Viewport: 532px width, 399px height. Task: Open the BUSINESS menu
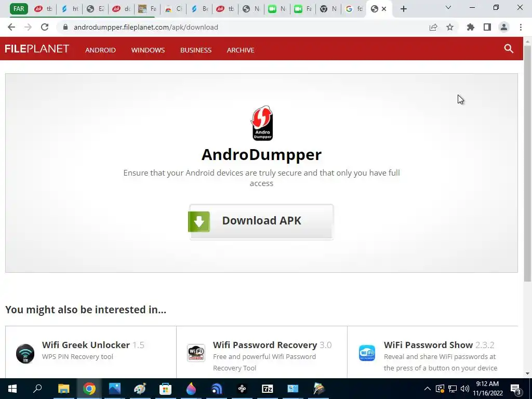pos(196,50)
